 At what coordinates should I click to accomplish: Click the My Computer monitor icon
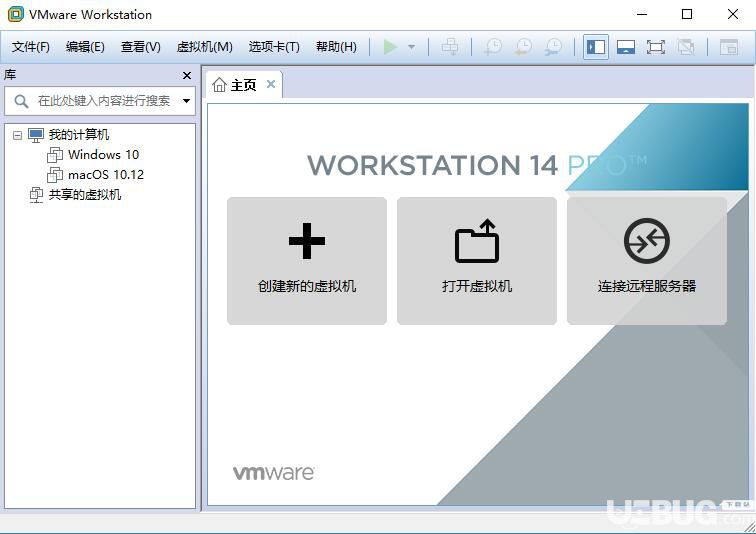36,135
